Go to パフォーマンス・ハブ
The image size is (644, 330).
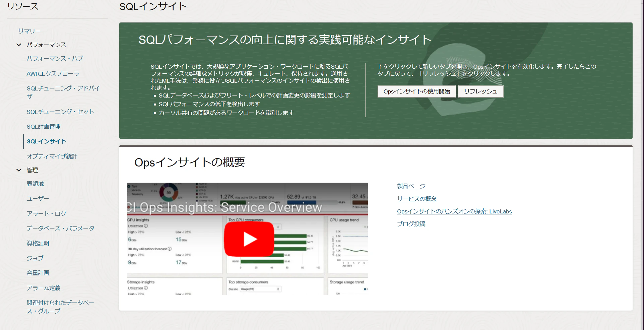tap(55, 59)
